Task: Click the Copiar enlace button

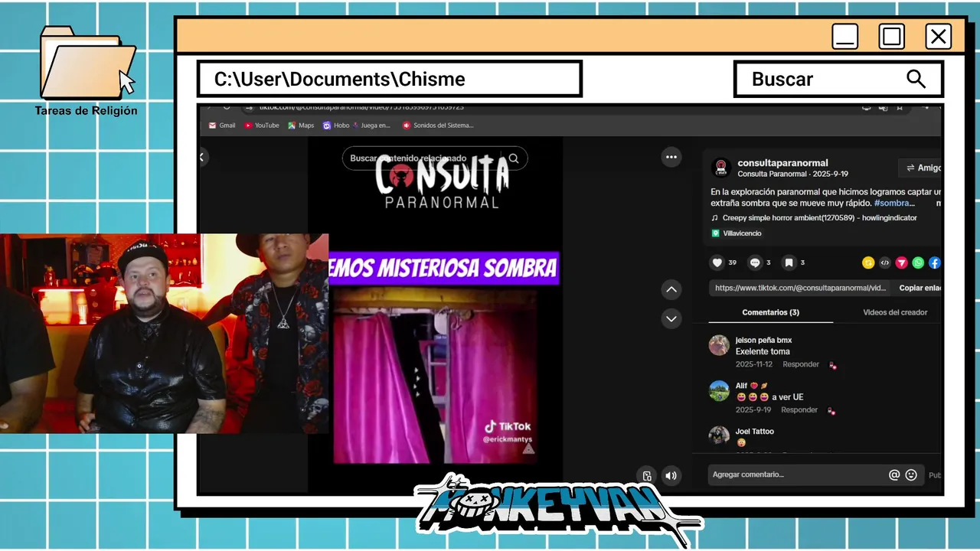Action: 920,288
